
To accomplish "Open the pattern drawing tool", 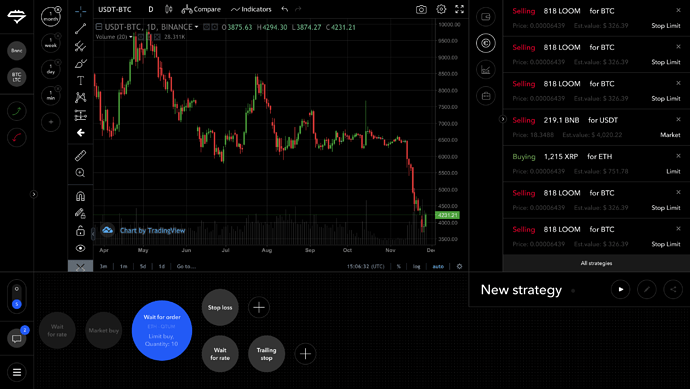I will point(81,98).
